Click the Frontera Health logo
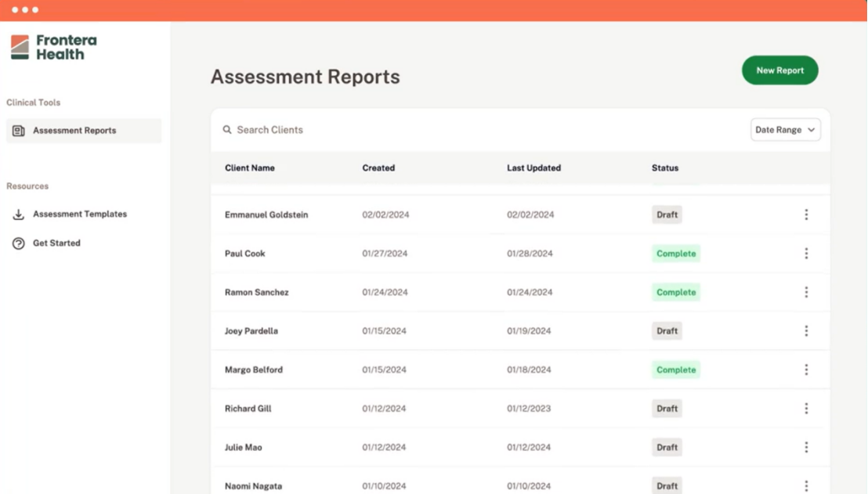The image size is (868, 494). [x=53, y=47]
